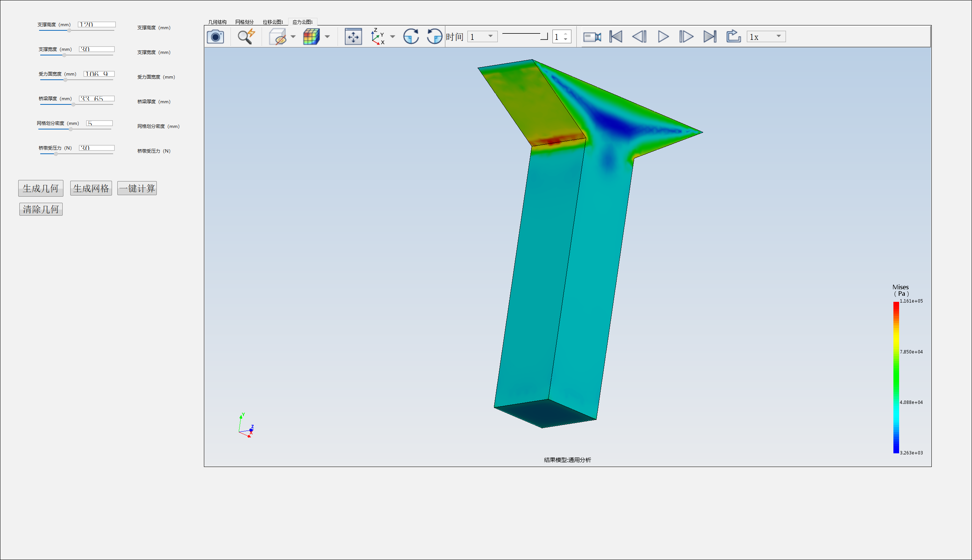
Task: Click the magnifier quick-query icon
Action: (246, 37)
